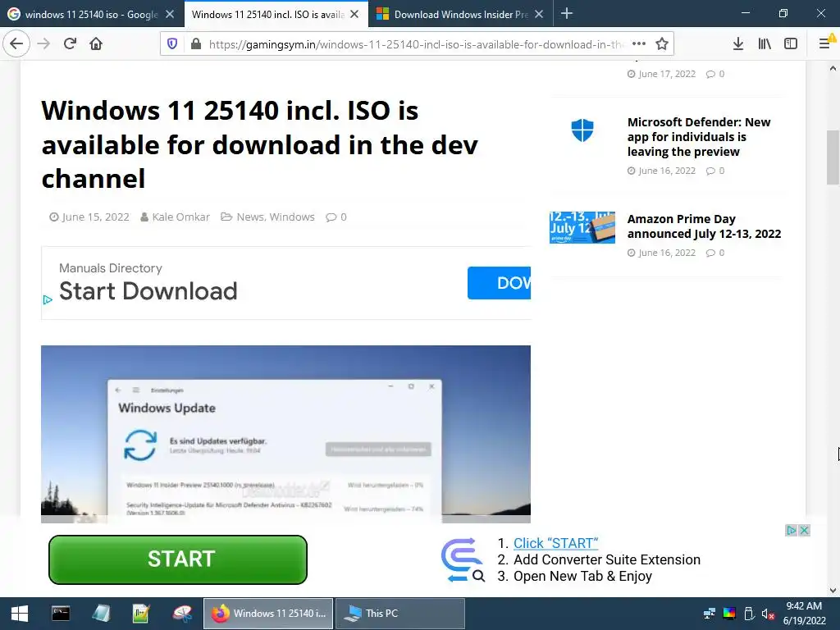
Task: Close the Windows Insider Preview tab
Action: coord(539,15)
